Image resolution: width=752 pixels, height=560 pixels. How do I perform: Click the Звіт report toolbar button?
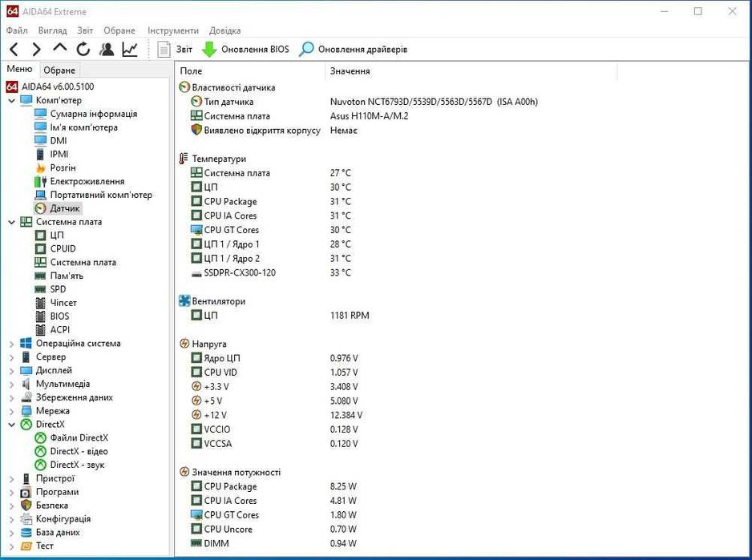pos(176,49)
